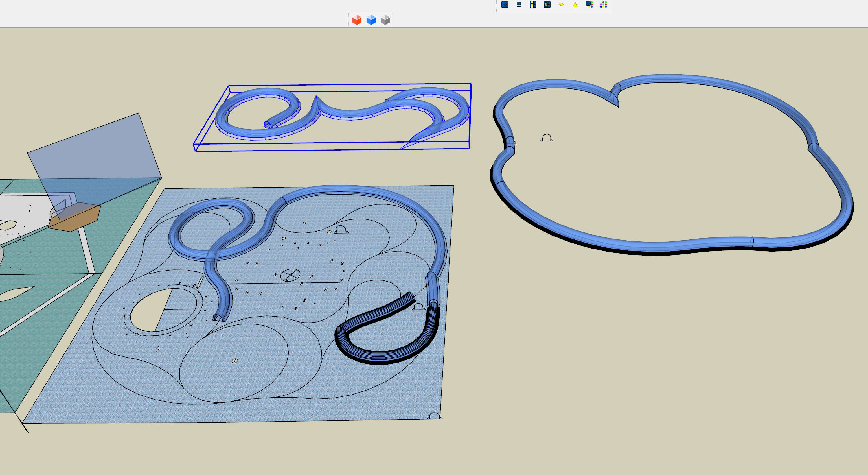Click the multicolored dots palette icon
Screen dimensions: 868x475
[604, 5]
